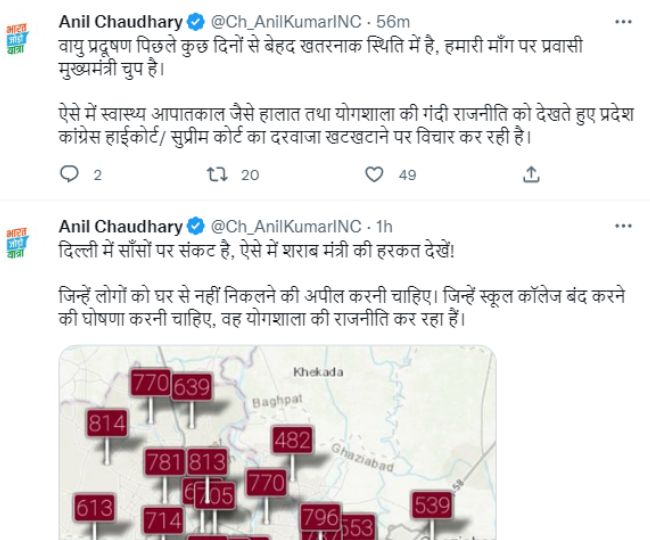Click the 539 AQI marker on map
The width and height of the screenshot is (650, 540).
(432, 505)
